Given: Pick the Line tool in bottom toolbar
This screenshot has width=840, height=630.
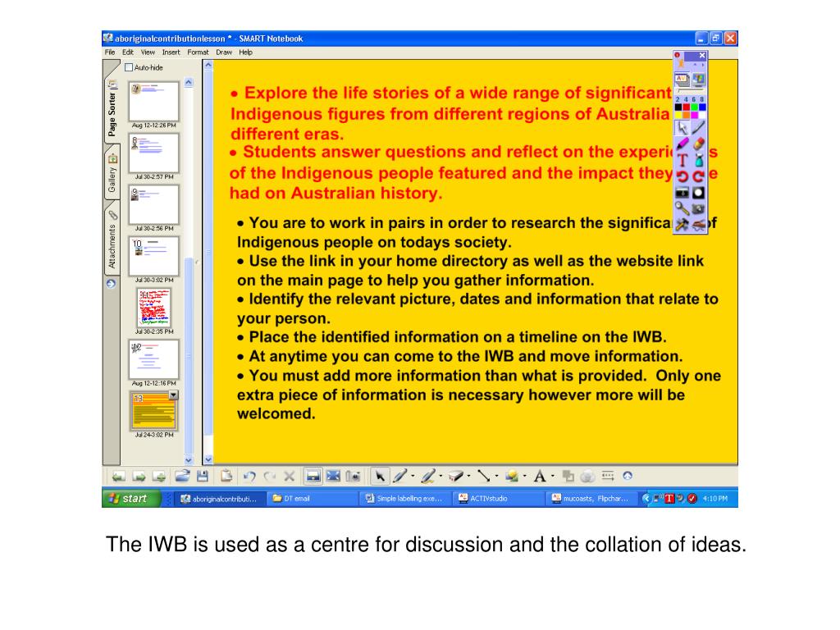Looking at the screenshot, I should 484,476.
